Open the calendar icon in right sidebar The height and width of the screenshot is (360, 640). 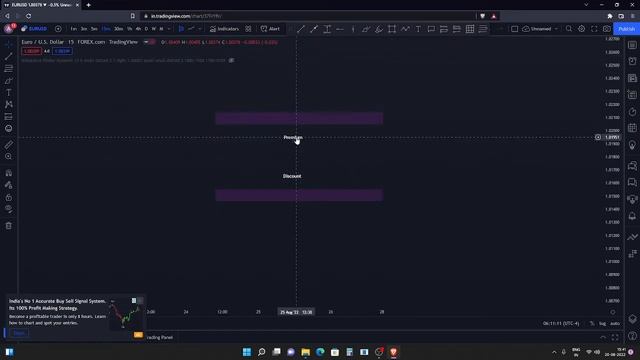[632, 128]
